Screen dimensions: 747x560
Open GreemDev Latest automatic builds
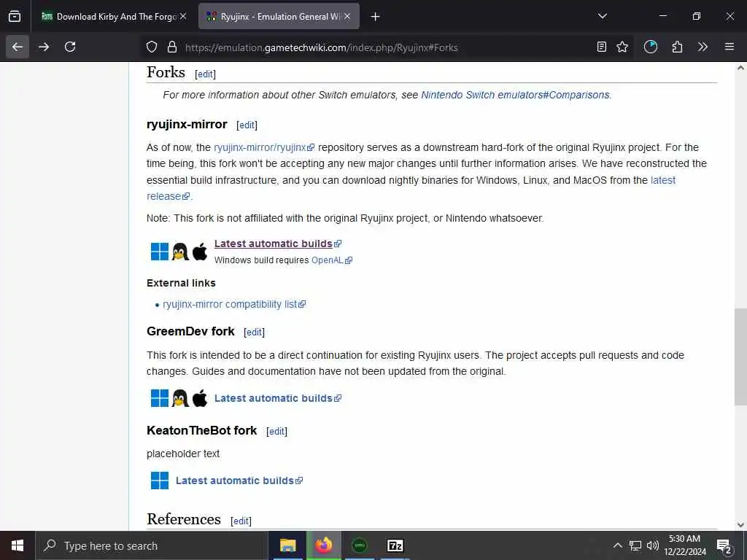[278, 398]
